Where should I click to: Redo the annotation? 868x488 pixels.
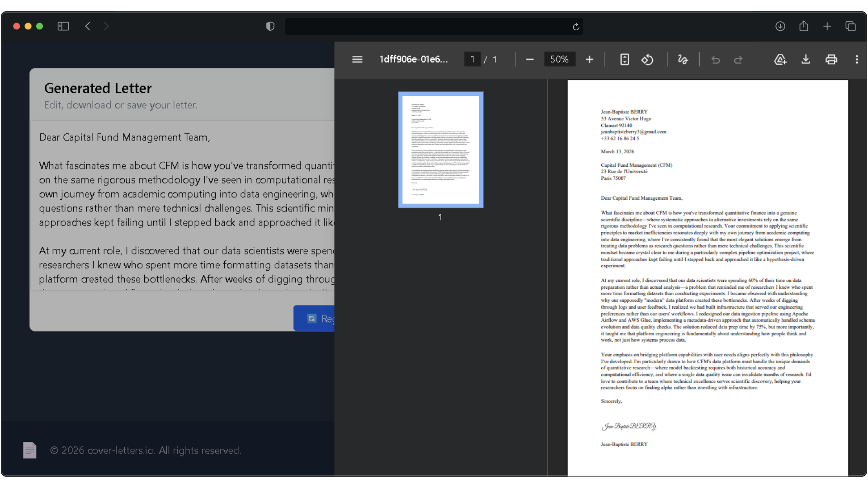[738, 59]
